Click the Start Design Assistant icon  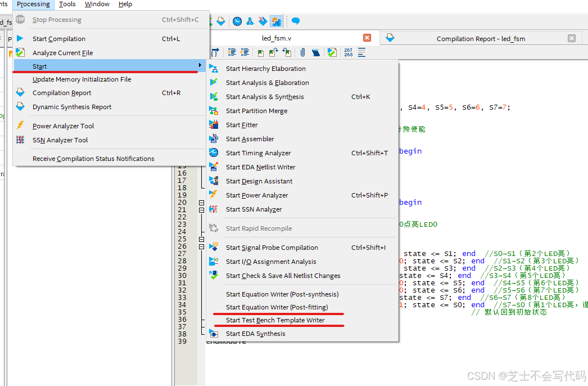tap(214, 181)
